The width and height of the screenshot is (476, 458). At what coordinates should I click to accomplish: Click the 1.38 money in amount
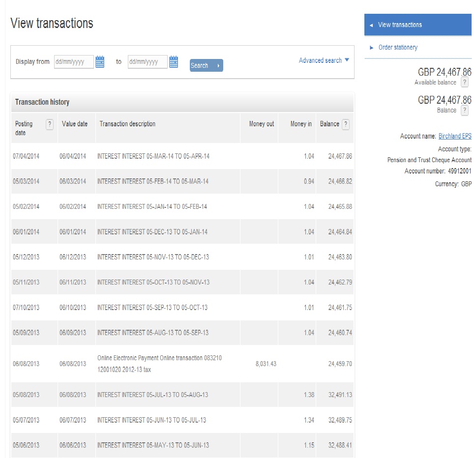point(309,395)
